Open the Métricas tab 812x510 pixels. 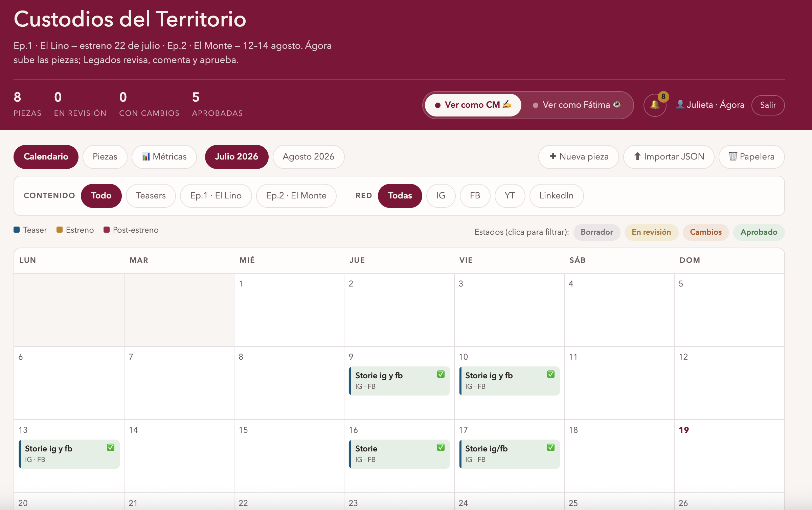(x=164, y=157)
